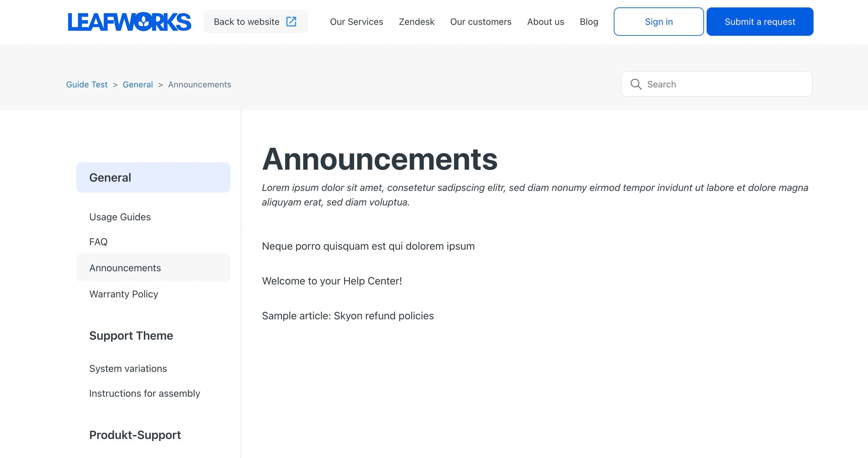The image size is (868, 458).
Task: Select Warranty Policy in sidebar
Action: (123, 294)
